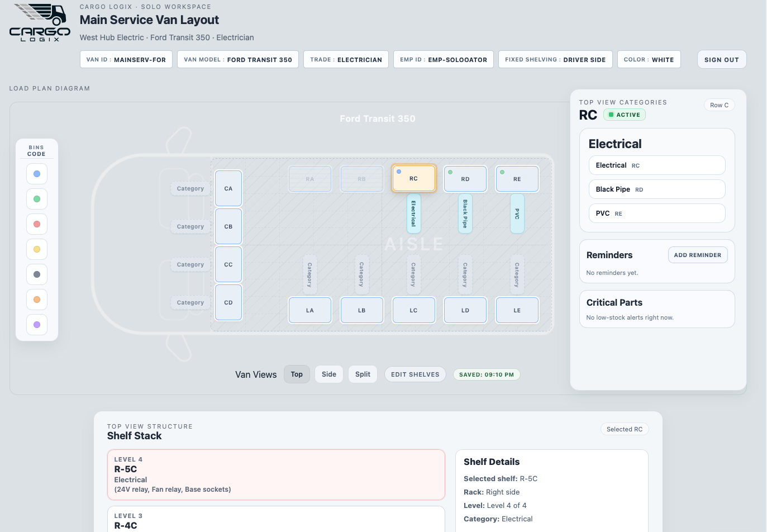767x532 pixels.
Task: Select shelf CA in the van diagram
Action: point(228,188)
